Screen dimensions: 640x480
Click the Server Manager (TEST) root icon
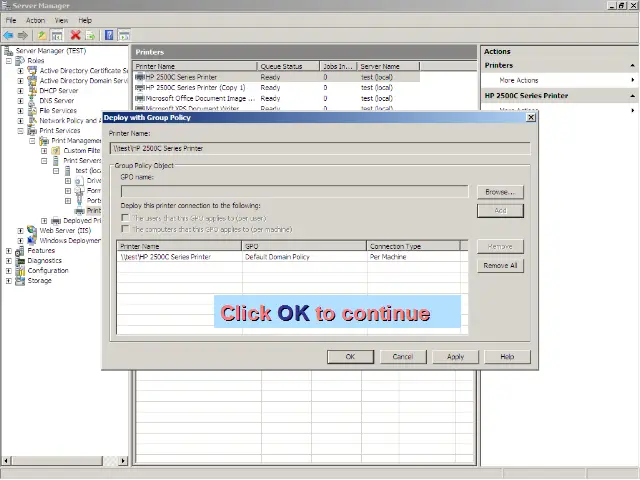click(8, 51)
